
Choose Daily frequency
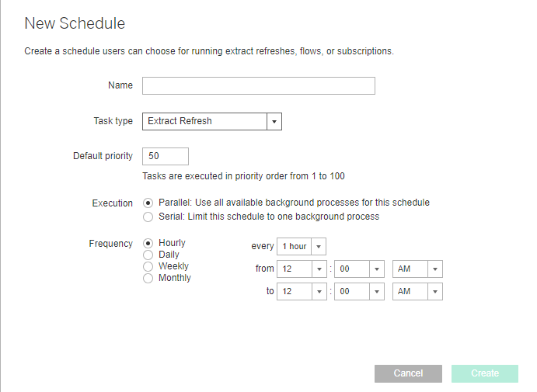pos(148,255)
